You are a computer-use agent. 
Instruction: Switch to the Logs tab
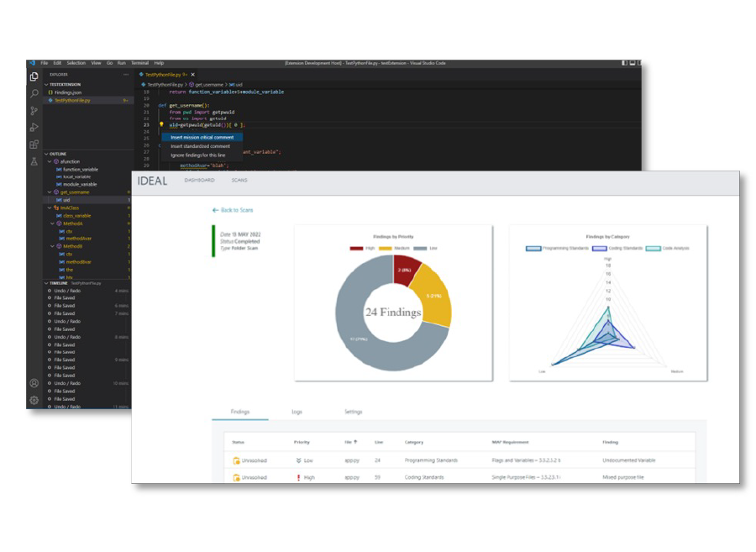pyautogui.click(x=297, y=412)
